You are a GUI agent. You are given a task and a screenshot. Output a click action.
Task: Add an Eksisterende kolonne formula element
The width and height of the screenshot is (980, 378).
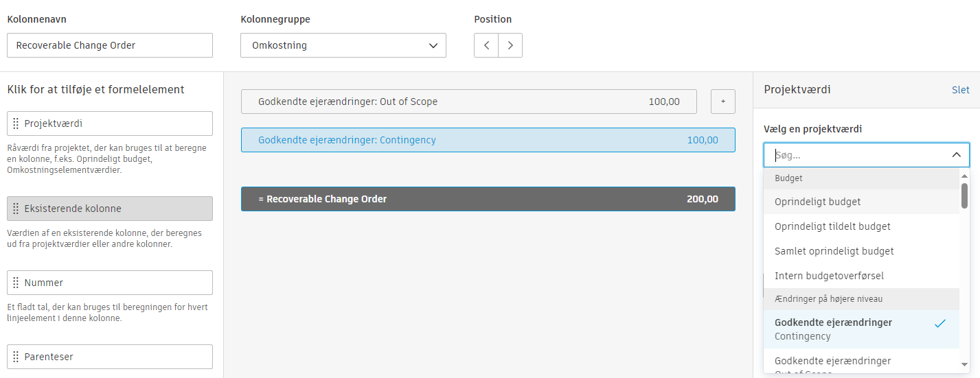click(x=110, y=209)
